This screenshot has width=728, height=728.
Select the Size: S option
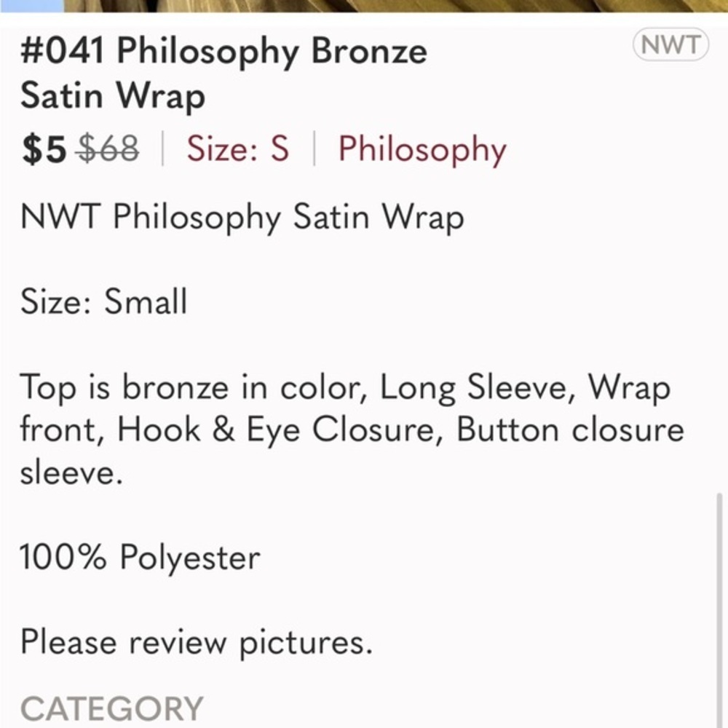click(x=237, y=150)
